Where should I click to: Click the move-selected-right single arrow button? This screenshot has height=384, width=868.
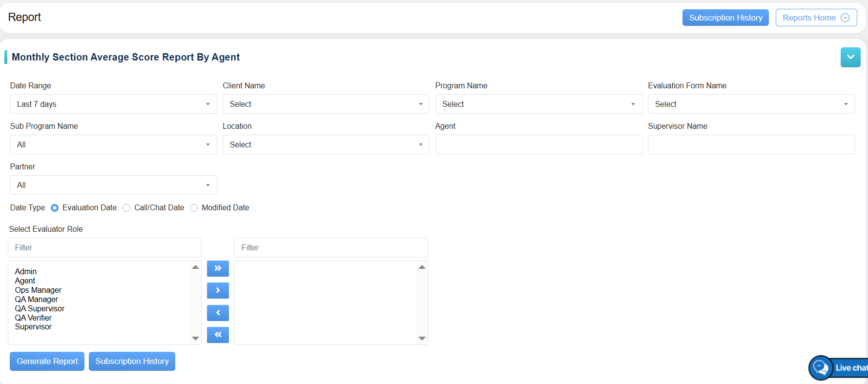point(218,290)
